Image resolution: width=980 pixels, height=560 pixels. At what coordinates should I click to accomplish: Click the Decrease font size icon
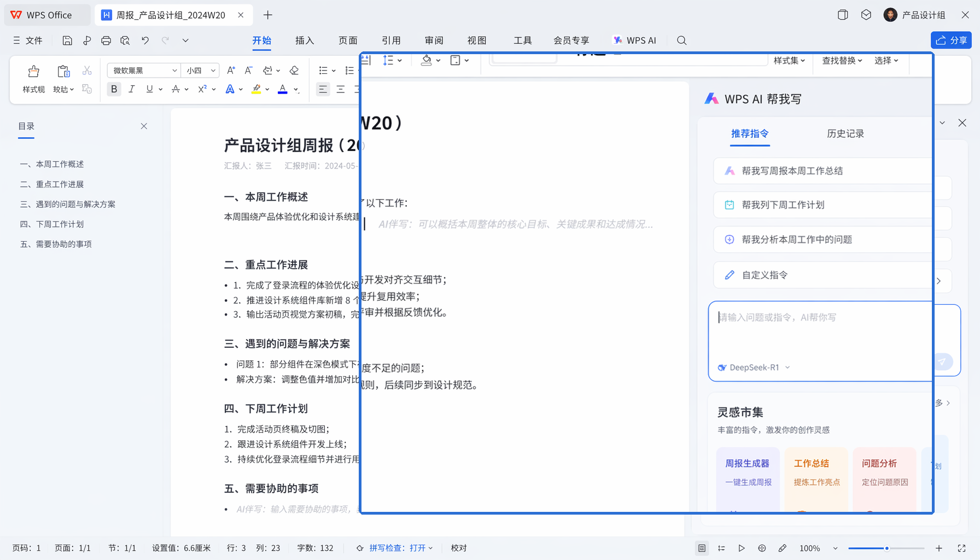(248, 71)
